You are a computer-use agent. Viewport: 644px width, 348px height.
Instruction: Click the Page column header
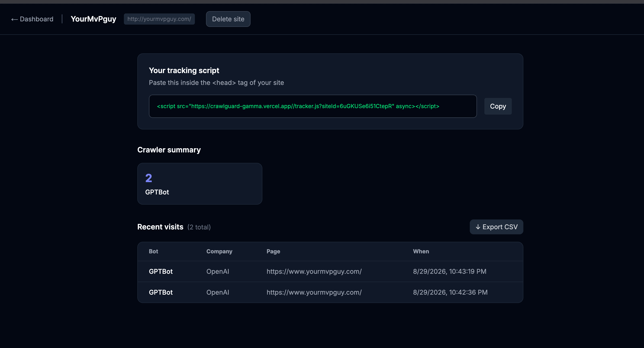[x=273, y=251]
